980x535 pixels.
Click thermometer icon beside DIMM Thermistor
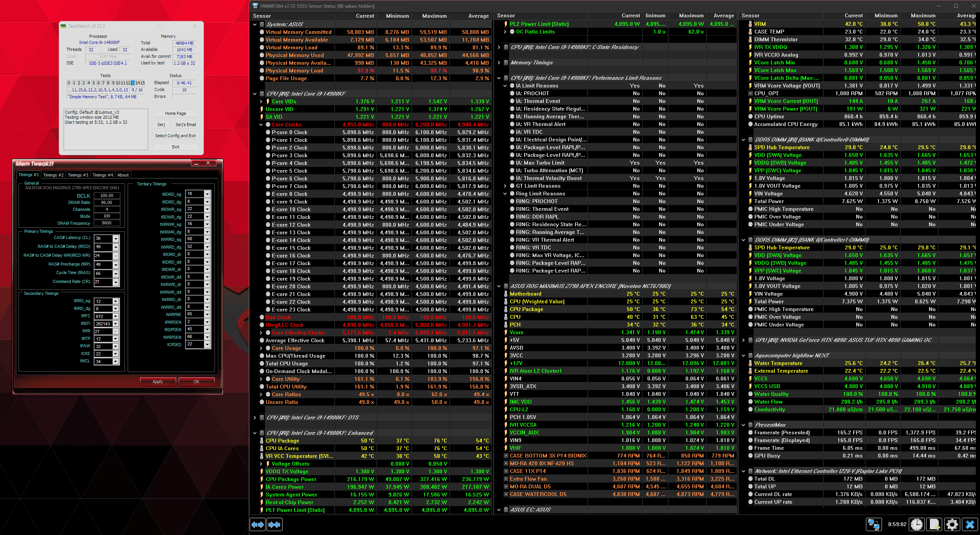click(x=750, y=39)
